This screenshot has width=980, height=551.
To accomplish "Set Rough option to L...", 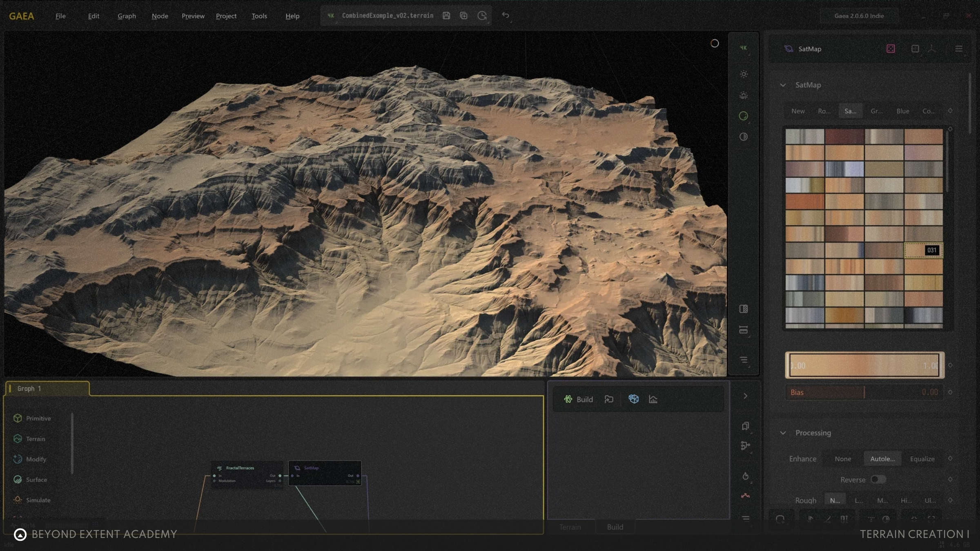I will pos(859,500).
